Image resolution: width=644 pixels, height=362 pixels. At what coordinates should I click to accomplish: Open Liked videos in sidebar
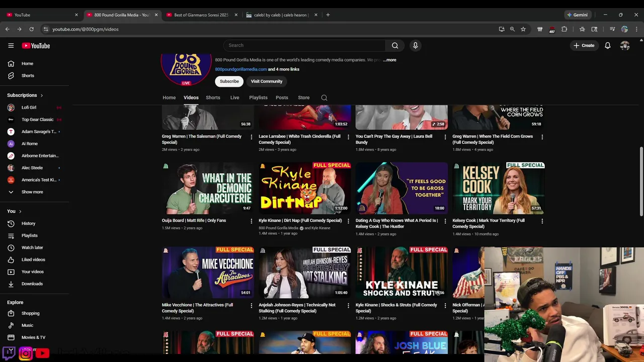[34, 259]
